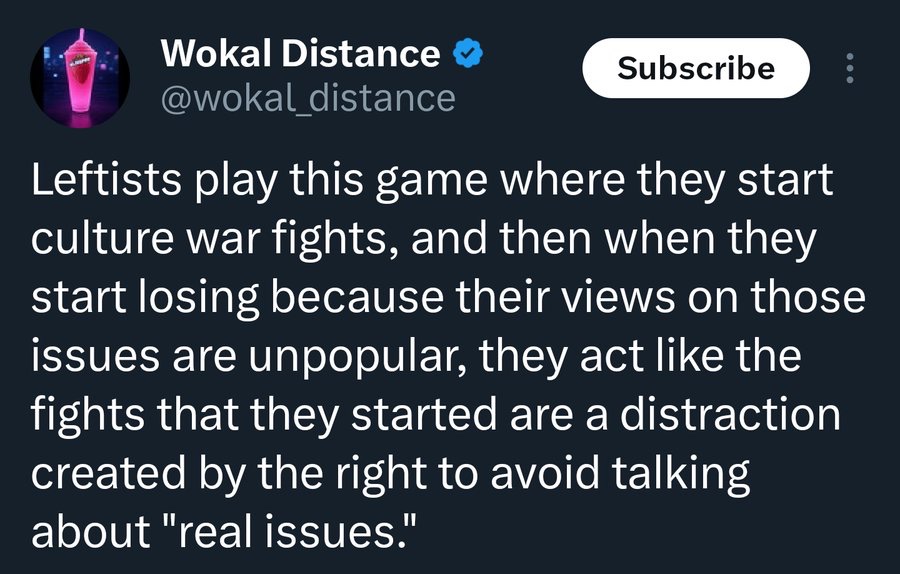This screenshot has width=900, height=574.
Task: Click the Subscribe button
Action: click(696, 68)
